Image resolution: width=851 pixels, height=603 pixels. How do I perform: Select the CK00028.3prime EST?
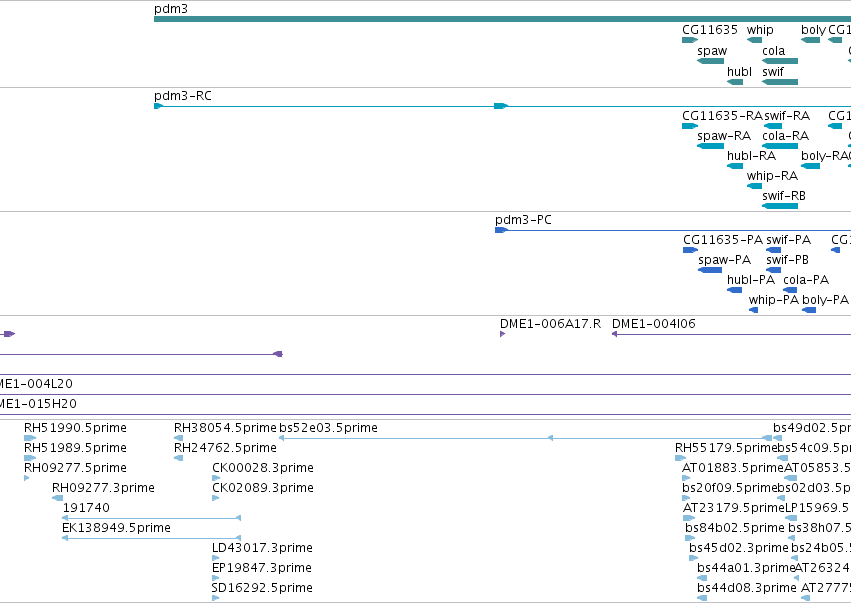point(216,478)
